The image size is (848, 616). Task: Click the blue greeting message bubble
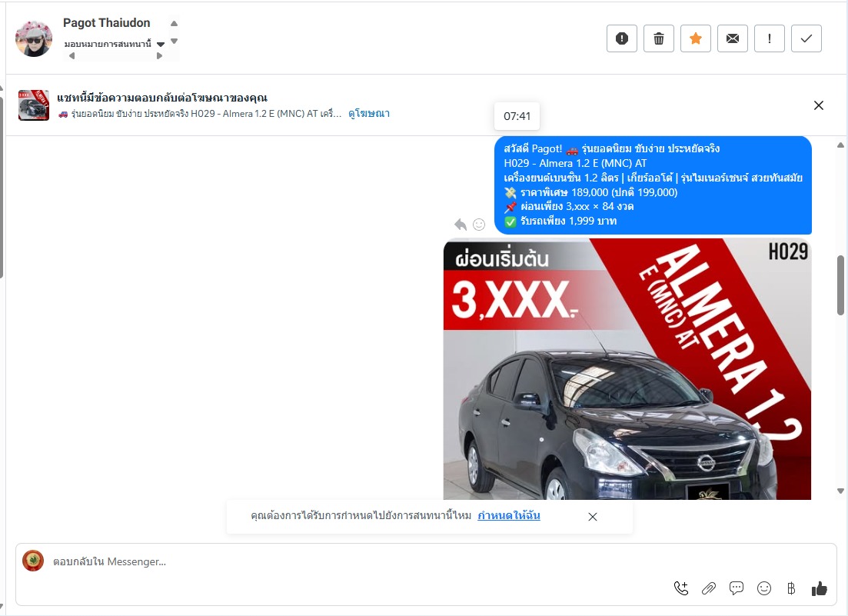point(653,185)
